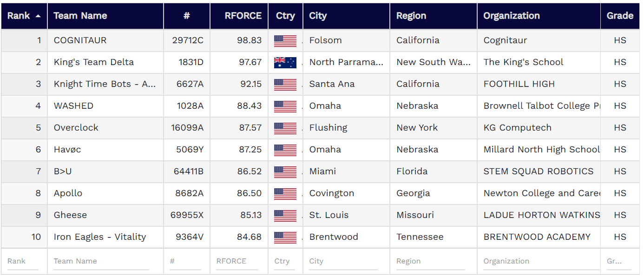Sort table by Team Name column header
The height and width of the screenshot is (277, 644).
80,16
